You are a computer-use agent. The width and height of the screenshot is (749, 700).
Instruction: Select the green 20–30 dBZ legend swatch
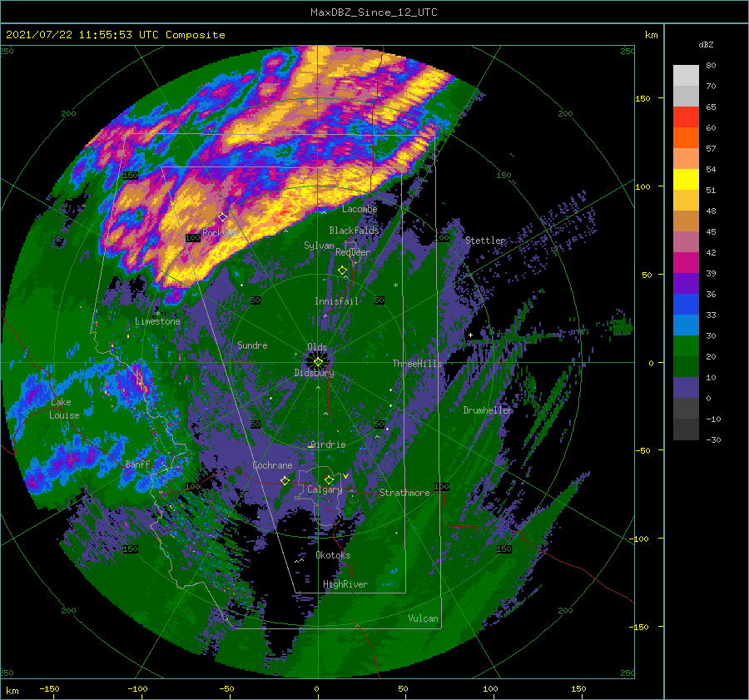point(686,346)
